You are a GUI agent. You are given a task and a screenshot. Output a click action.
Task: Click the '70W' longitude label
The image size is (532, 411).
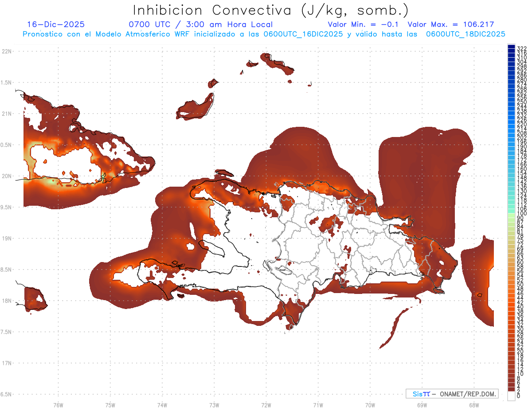370,405
